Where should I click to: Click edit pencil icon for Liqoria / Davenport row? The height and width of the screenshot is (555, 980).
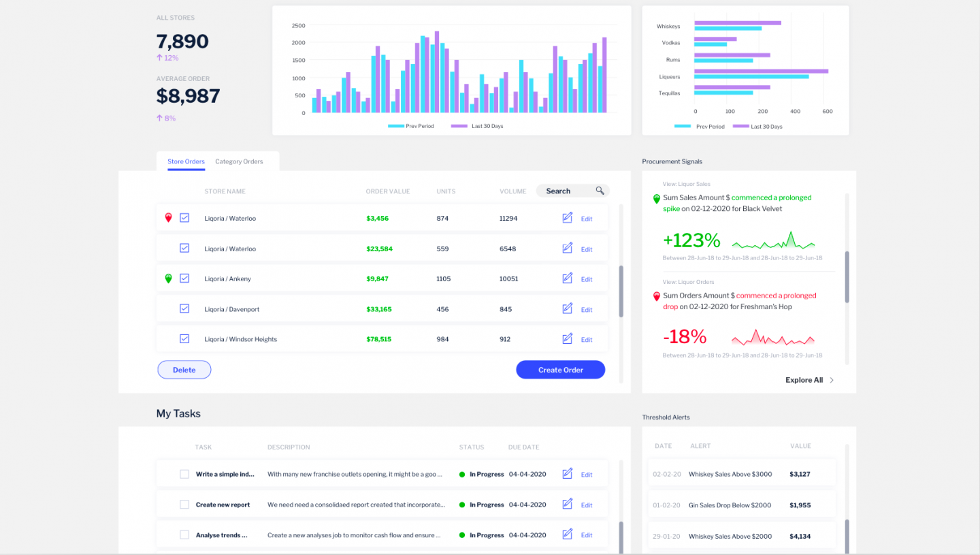click(568, 308)
